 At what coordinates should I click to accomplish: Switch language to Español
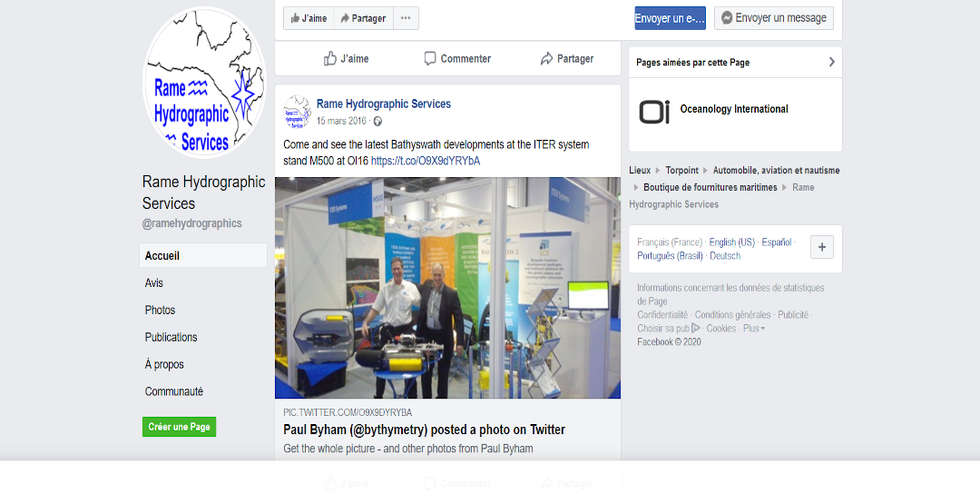[776, 242]
